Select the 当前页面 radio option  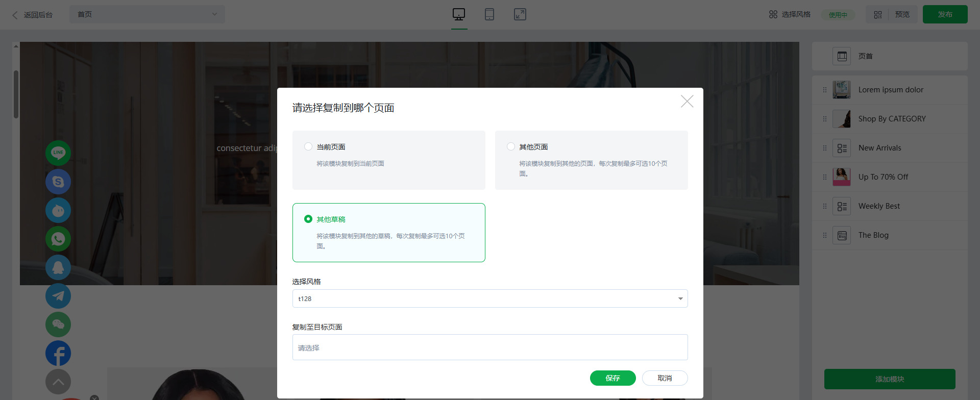308,147
